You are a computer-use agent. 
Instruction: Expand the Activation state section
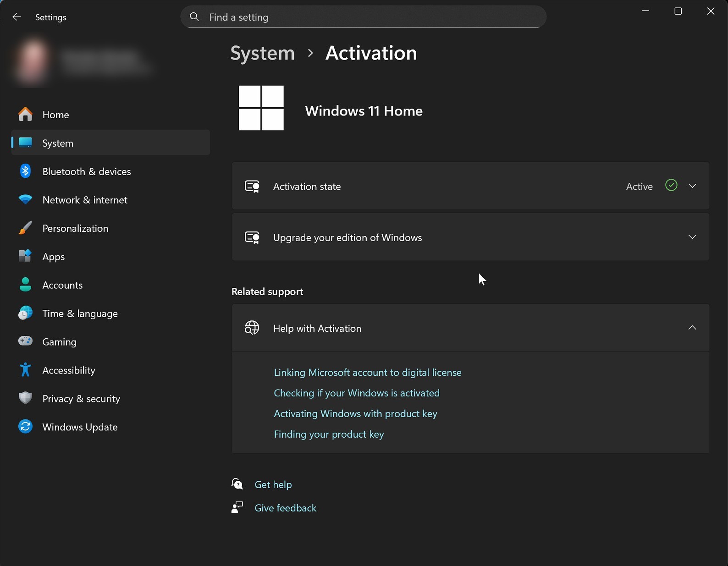tap(470, 186)
